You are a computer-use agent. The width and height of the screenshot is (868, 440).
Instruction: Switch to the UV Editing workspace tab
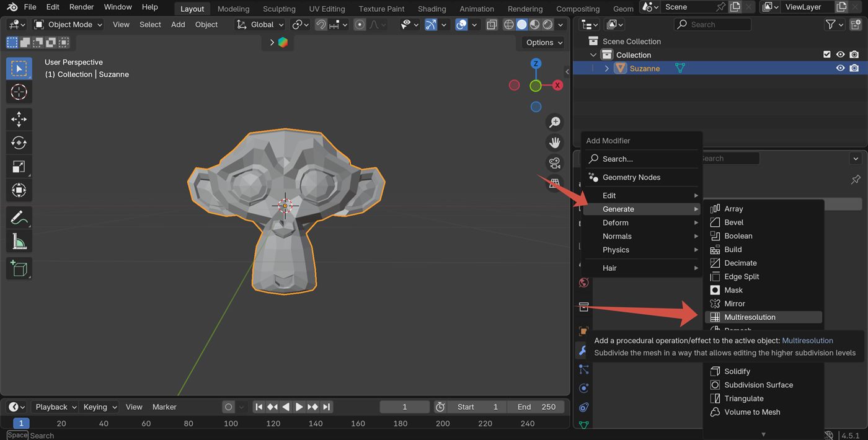pyautogui.click(x=327, y=9)
